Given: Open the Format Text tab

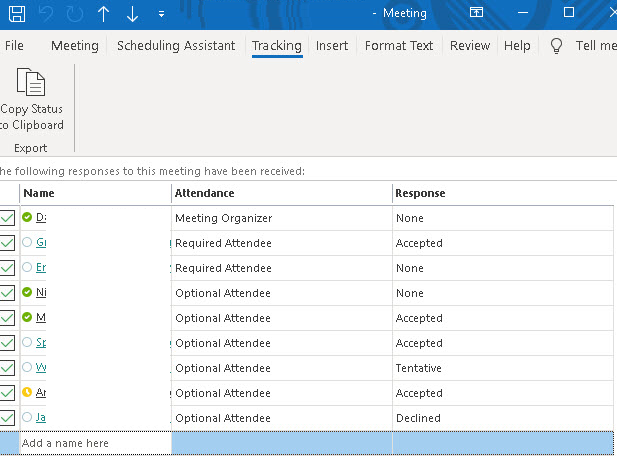Looking at the screenshot, I should [399, 46].
